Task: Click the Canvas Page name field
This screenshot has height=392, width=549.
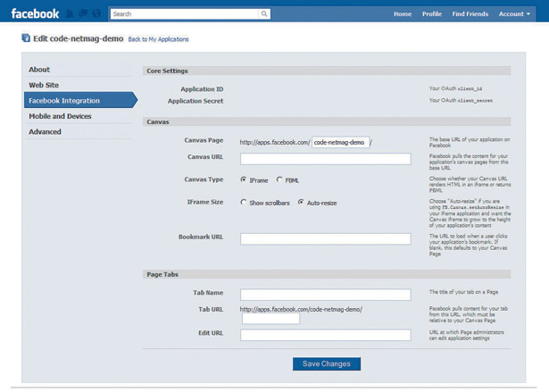Action: [340, 142]
